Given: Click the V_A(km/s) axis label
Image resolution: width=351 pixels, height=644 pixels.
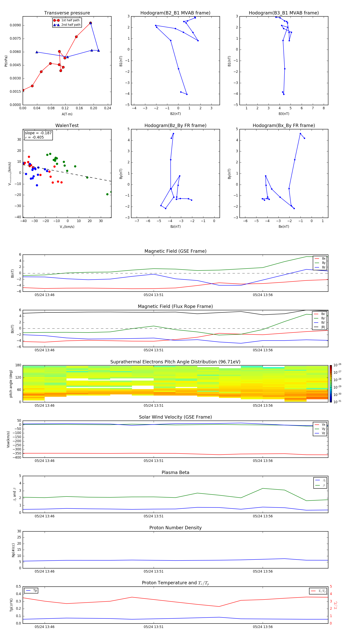Looking at the screenshot, I should coord(67,227).
